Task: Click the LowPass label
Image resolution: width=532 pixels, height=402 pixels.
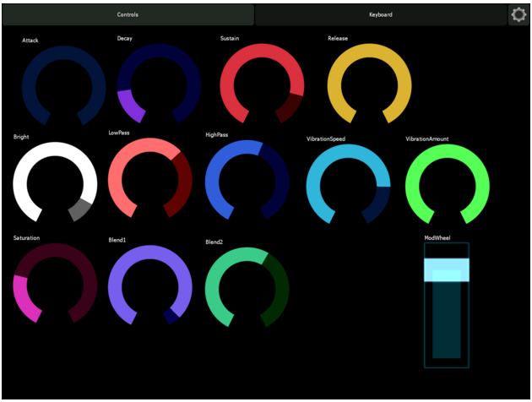Action: point(119,133)
